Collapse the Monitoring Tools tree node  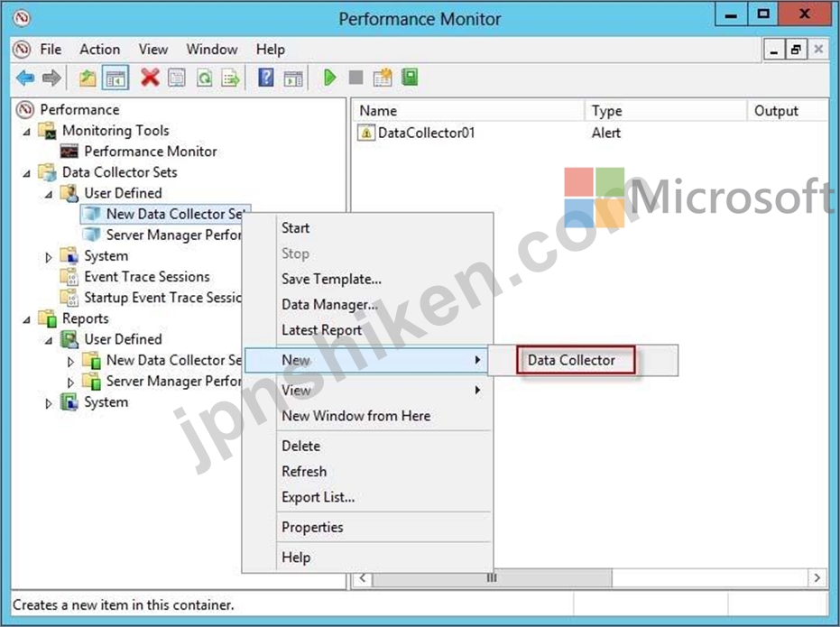tap(27, 131)
